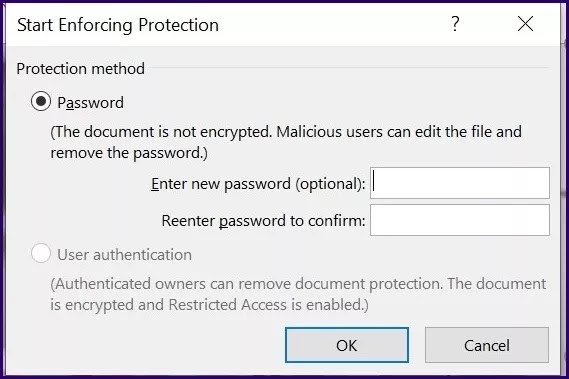This screenshot has width=569, height=379.
Task: Open help via the question mark icon
Action: pos(455,24)
